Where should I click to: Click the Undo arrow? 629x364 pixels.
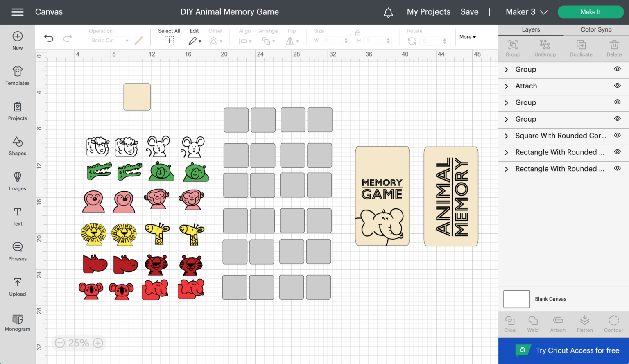pos(49,38)
